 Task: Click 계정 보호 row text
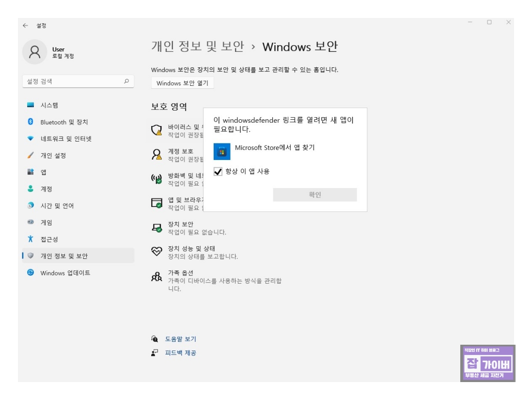point(181,151)
